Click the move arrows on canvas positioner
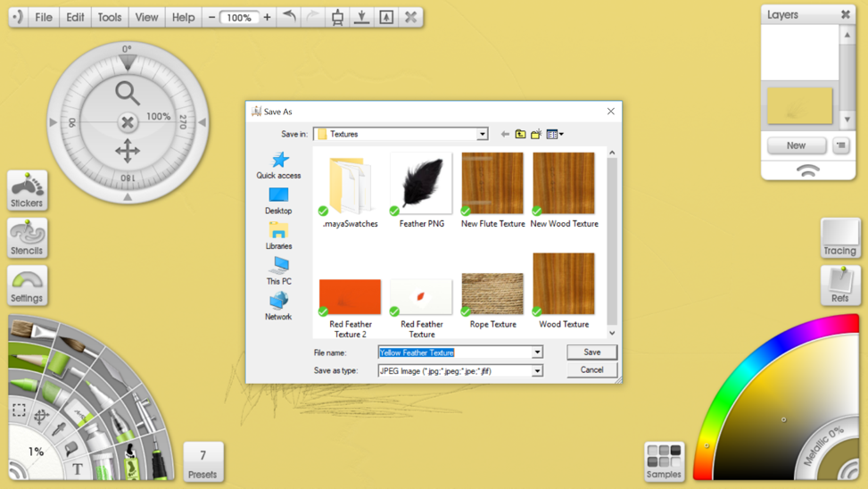The width and height of the screenshot is (868, 489). click(128, 151)
